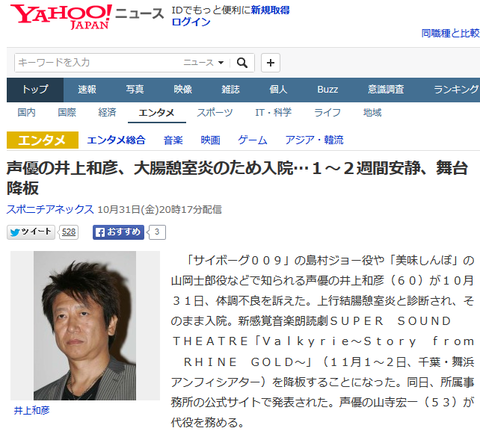Select the 映像 tab
The width and height of the screenshot is (480, 437).
183,90
